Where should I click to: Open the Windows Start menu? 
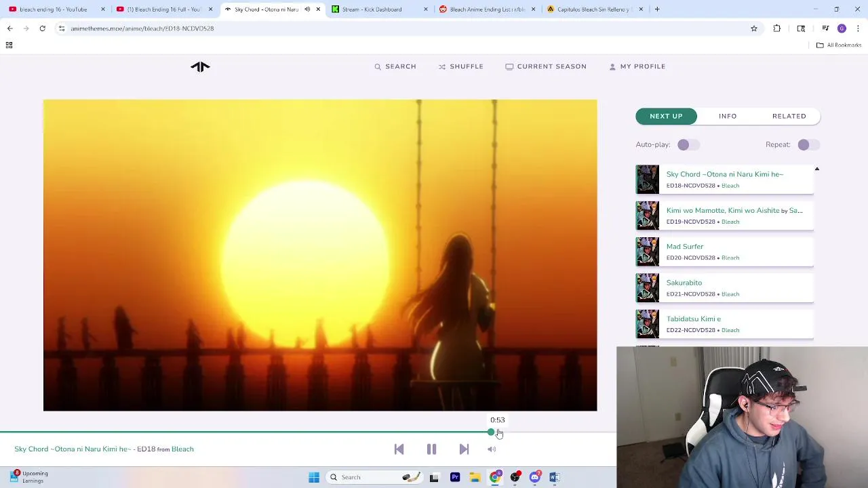coord(314,477)
